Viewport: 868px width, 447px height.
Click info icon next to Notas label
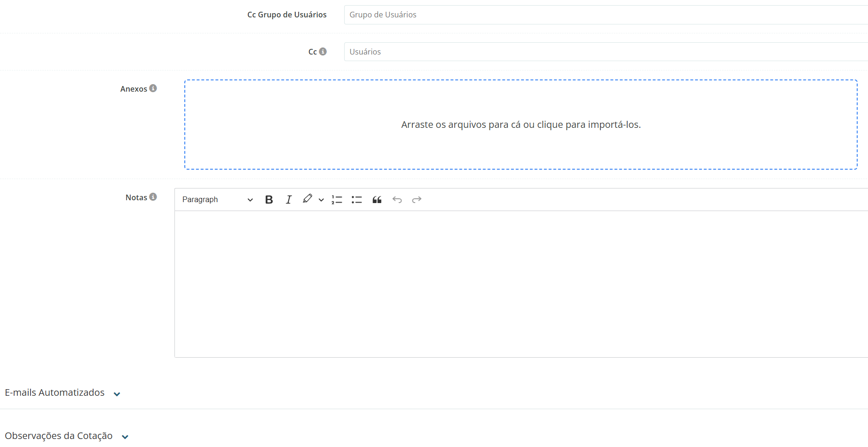pyautogui.click(x=153, y=197)
